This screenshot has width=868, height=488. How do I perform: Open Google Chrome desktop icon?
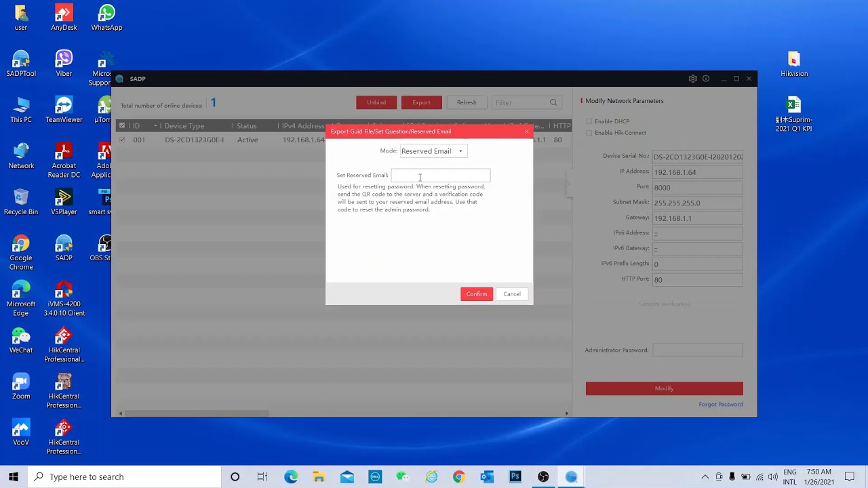click(x=21, y=252)
